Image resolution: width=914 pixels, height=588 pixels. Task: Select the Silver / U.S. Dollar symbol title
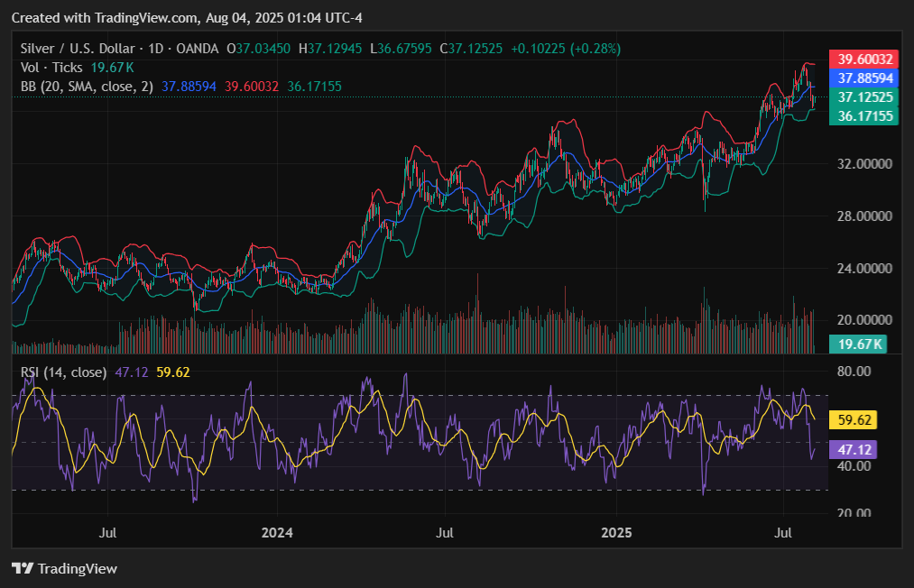point(78,49)
